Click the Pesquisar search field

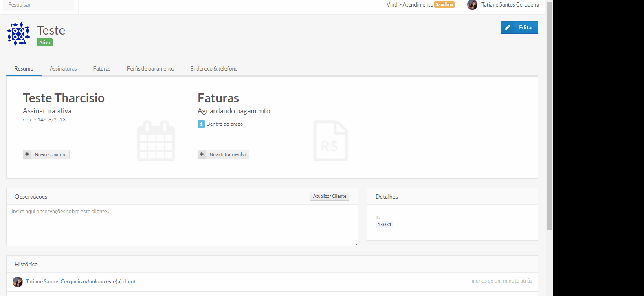(39, 5)
